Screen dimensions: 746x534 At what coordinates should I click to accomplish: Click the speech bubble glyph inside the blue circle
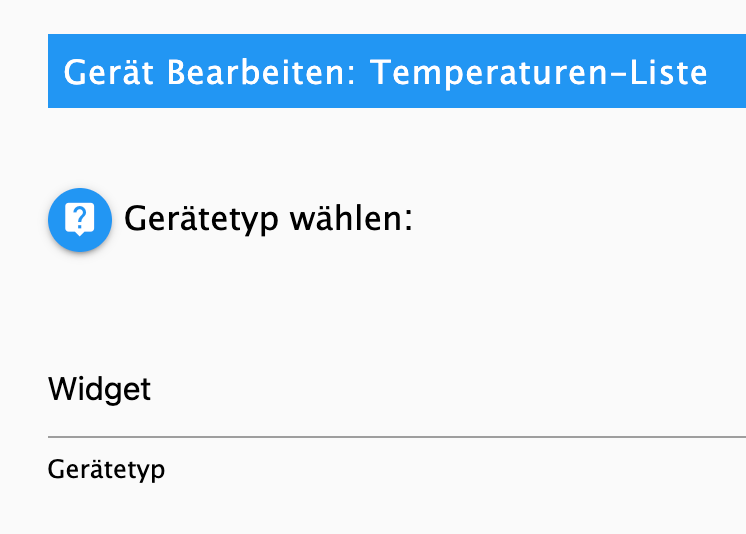[80, 219]
